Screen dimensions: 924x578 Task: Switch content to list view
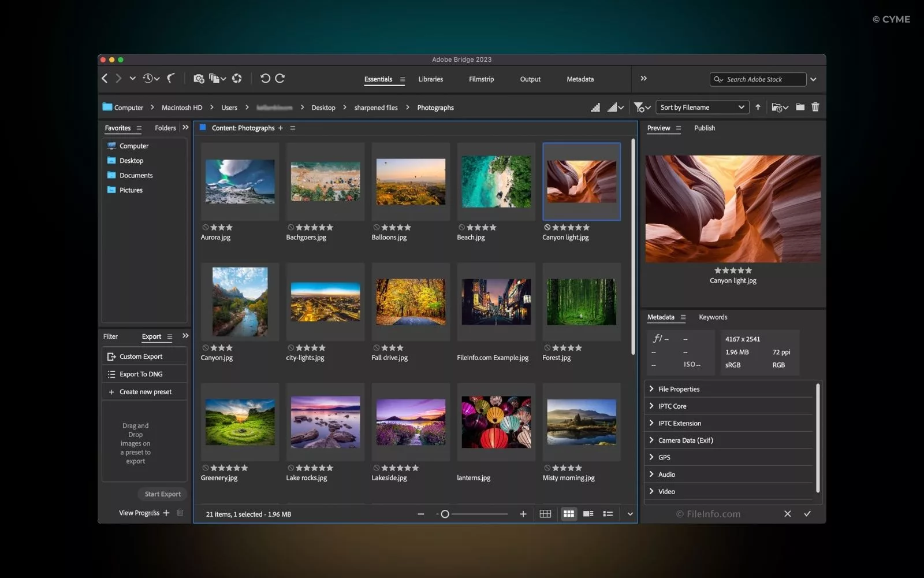[608, 513]
